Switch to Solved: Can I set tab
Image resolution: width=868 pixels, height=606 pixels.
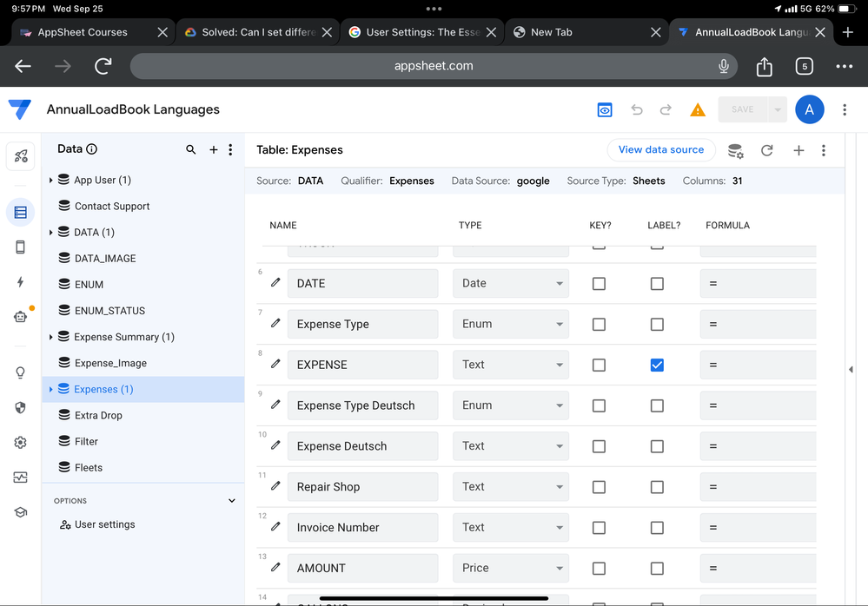click(258, 32)
